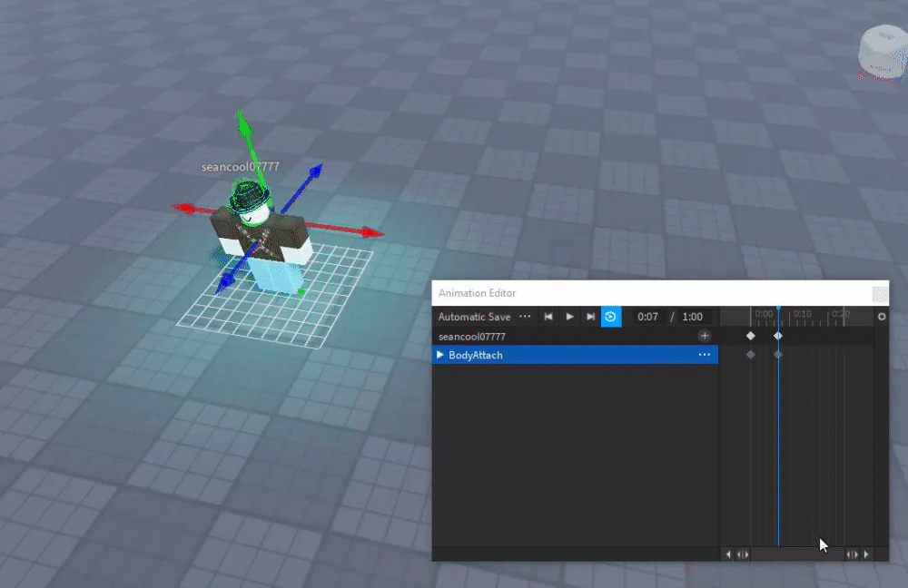908x588 pixels.
Task: Open the Automatic Save options menu
Action: pos(525,317)
